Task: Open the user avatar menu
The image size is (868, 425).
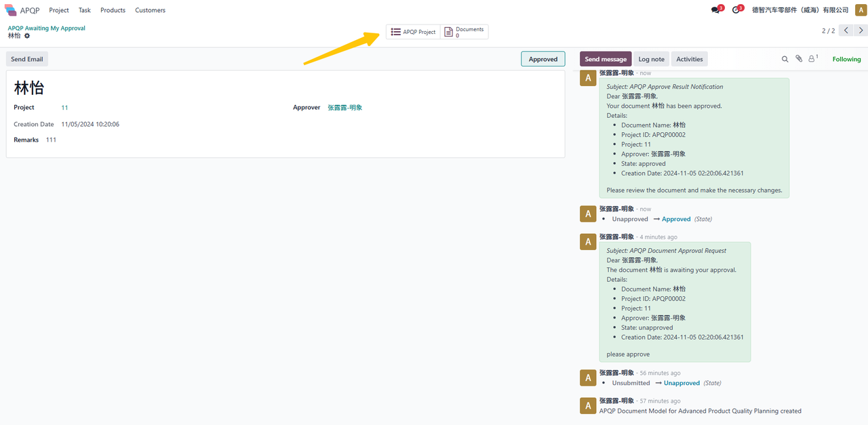Action: point(861,10)
